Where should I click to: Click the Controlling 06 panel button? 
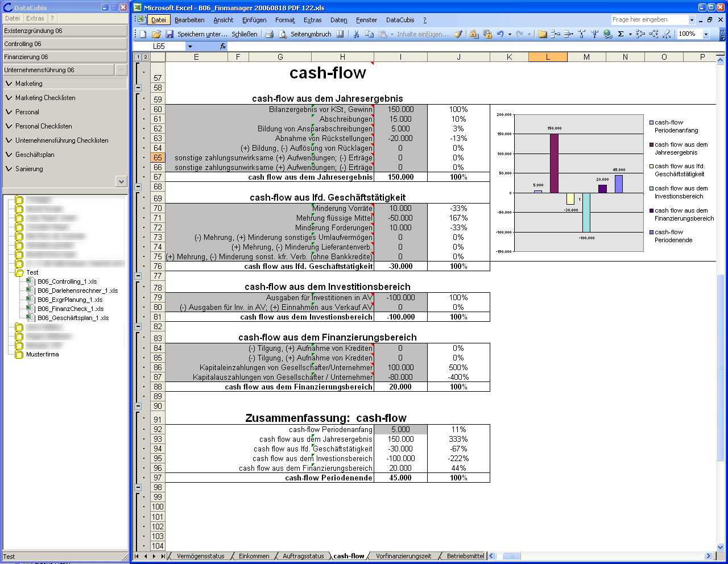coord(65,44)
